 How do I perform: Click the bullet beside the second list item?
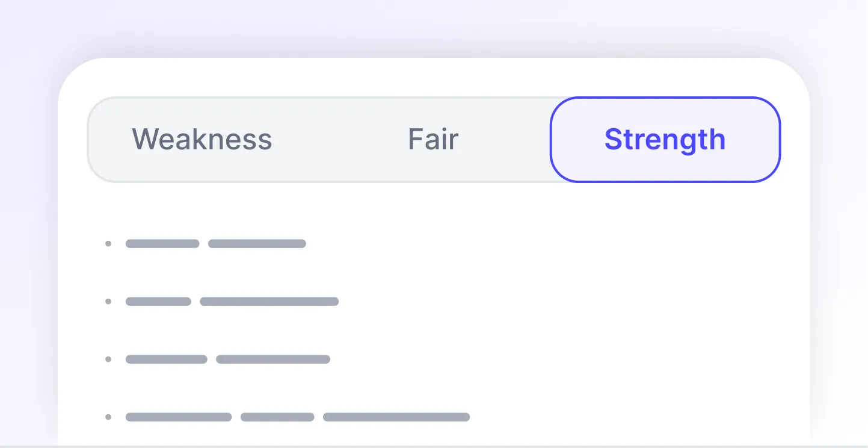tap(108, 301)
